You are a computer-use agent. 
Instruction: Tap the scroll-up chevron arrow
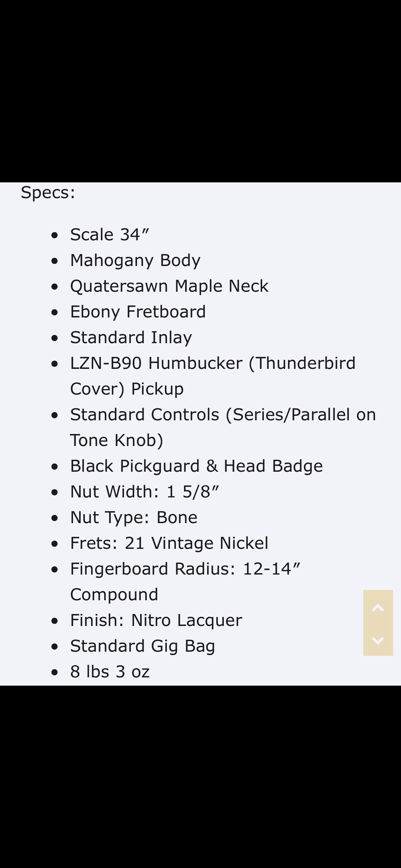pyautogui.click(x=378, y=608)
